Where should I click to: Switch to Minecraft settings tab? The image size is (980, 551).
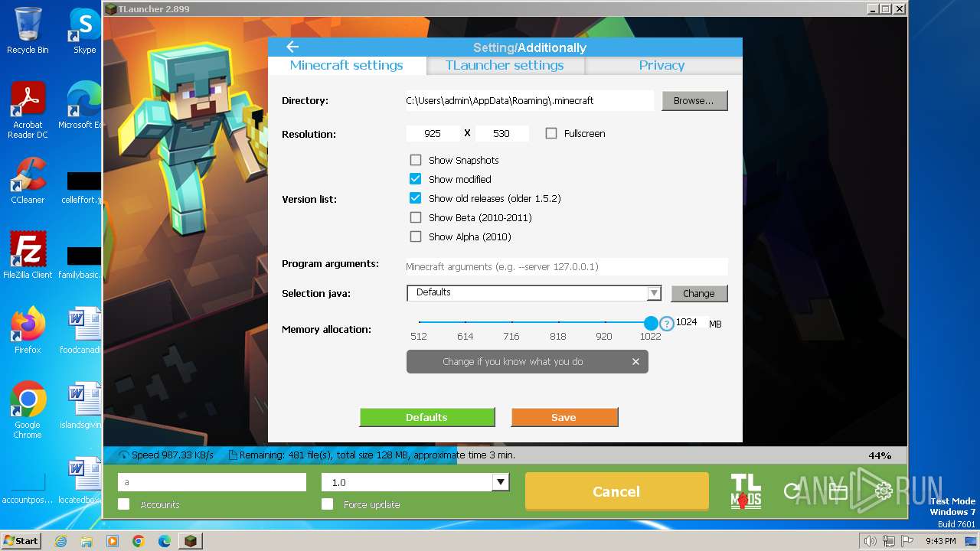[x=346, y=65]
